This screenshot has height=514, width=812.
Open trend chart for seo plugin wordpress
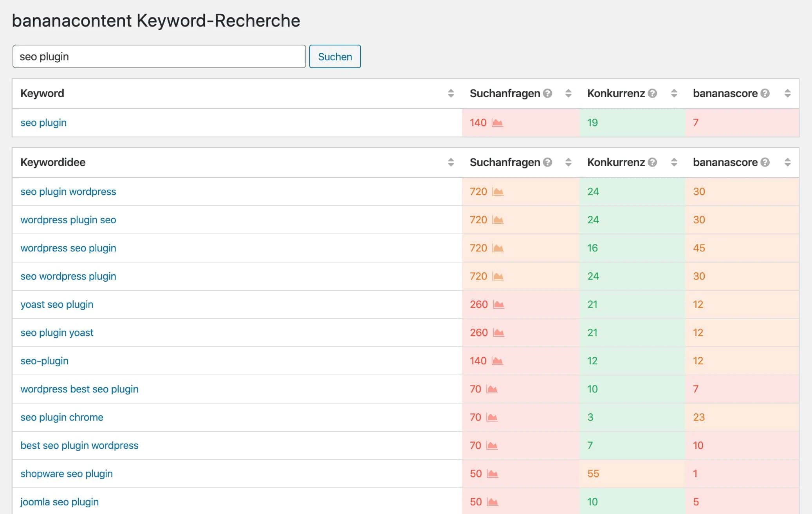(x=497, y=192)
